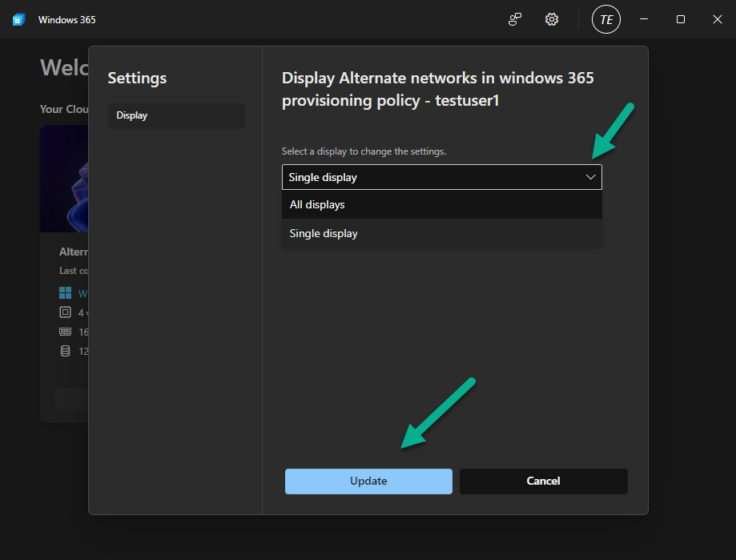Click the Windows 365 app logo

(18, 20)
